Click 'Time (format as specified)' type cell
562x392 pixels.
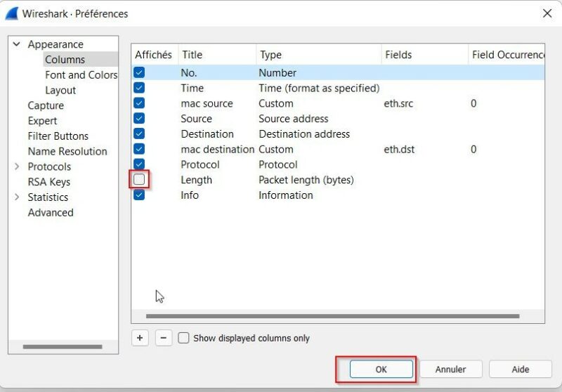pos(319,88)
